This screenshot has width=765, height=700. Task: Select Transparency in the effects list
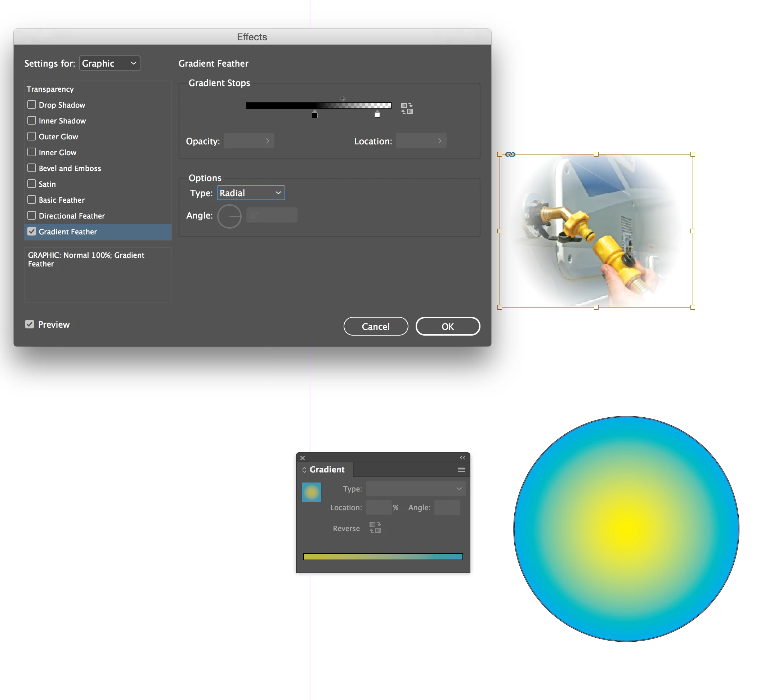click(50, 89)
